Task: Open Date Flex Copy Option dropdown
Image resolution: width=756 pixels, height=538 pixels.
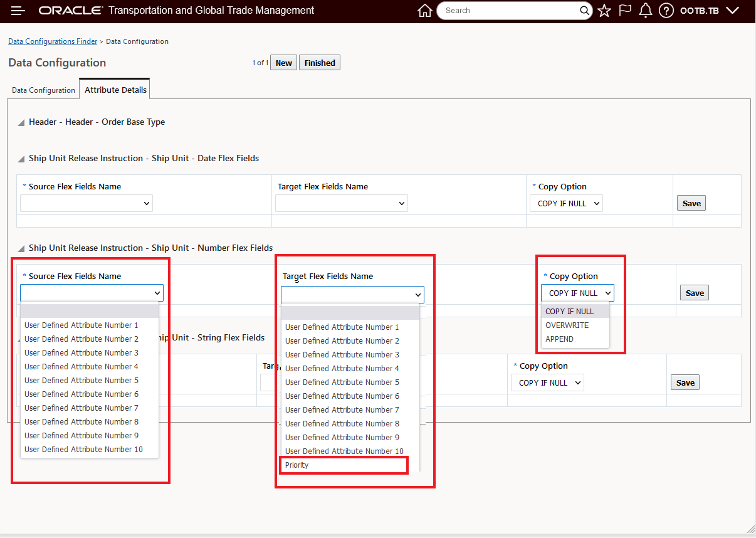Action: tap(566, 203)
